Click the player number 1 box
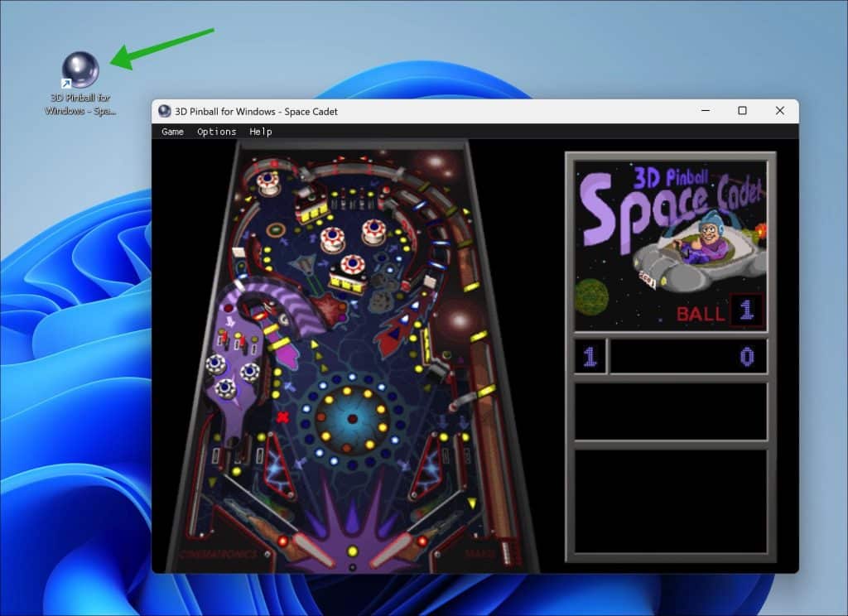 pyautogui.click(x=590, y=356)
